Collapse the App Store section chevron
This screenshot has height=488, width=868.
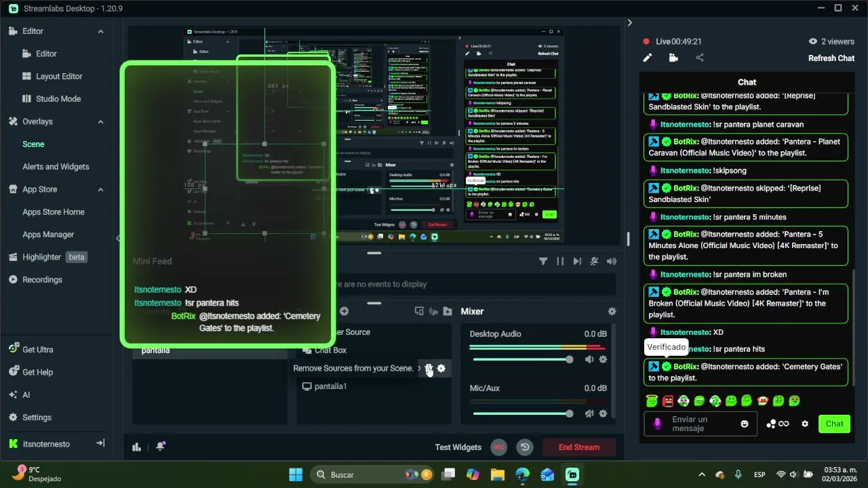101,190
